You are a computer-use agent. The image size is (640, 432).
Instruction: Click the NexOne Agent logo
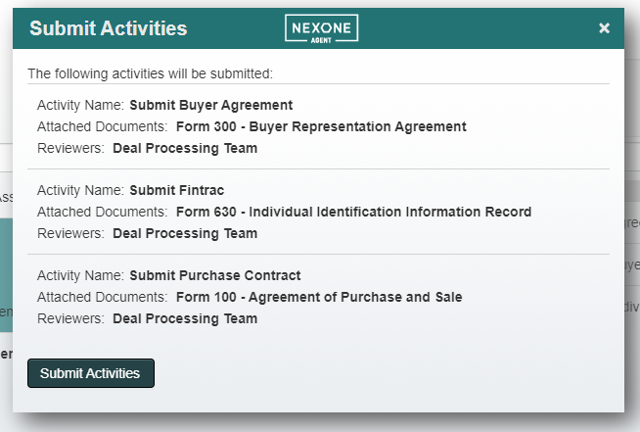tap(321, 28)
